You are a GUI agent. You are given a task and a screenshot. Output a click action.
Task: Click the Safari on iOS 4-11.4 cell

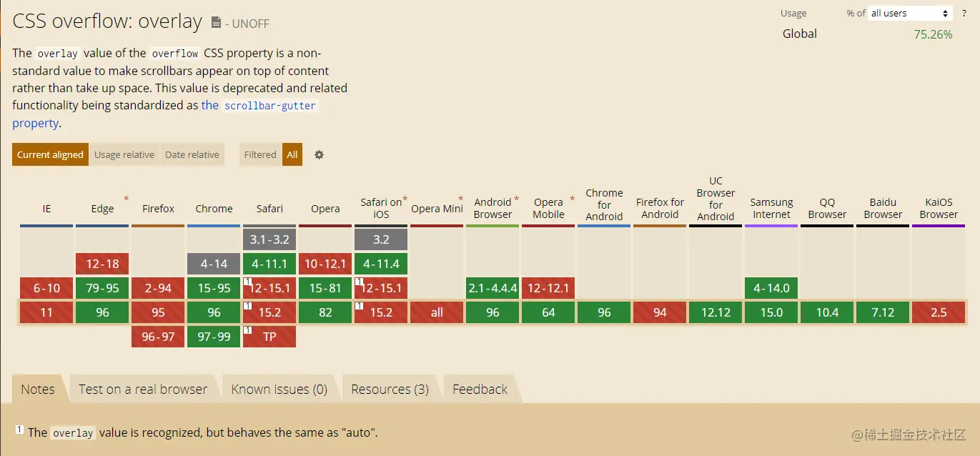[381, 264]
